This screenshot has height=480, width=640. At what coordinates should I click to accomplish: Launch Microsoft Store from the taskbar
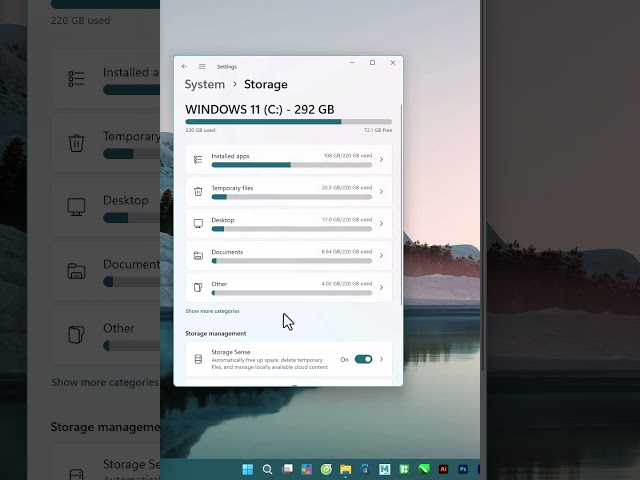tap(365, 469)
